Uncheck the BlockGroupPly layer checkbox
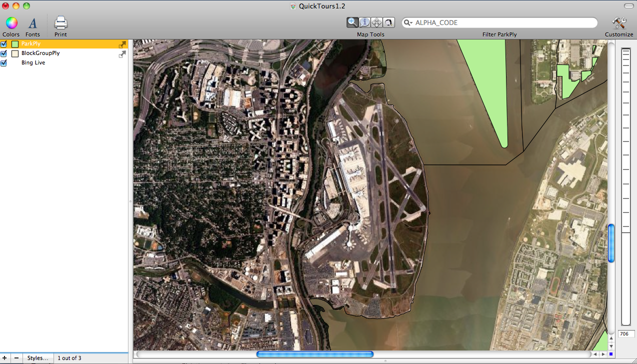 click(4, 53)
